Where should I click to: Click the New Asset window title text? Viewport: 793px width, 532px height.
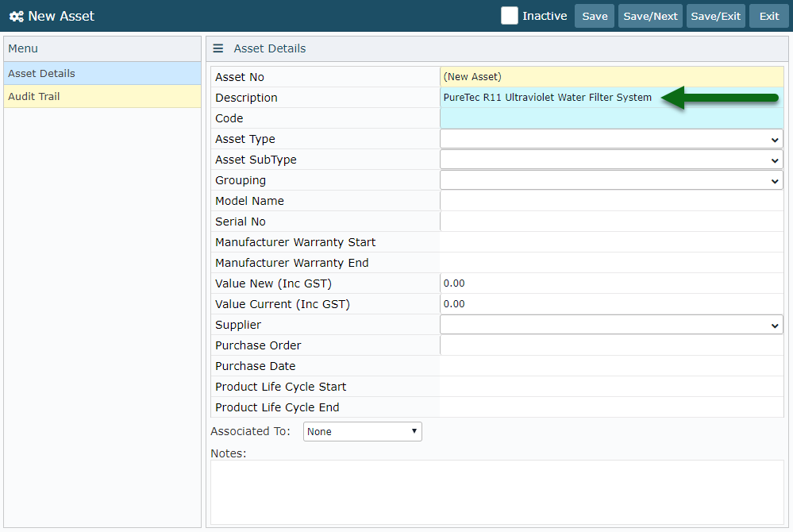pos(61,16)
